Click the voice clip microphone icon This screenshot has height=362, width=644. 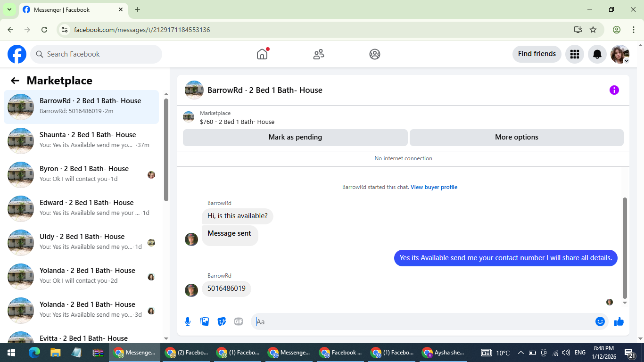[188, 321]
